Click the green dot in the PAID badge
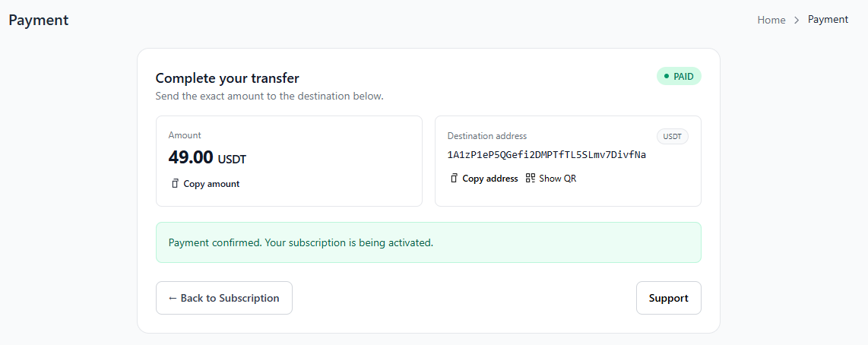This screenshot has width=868, height=345. tap(666, 77)
